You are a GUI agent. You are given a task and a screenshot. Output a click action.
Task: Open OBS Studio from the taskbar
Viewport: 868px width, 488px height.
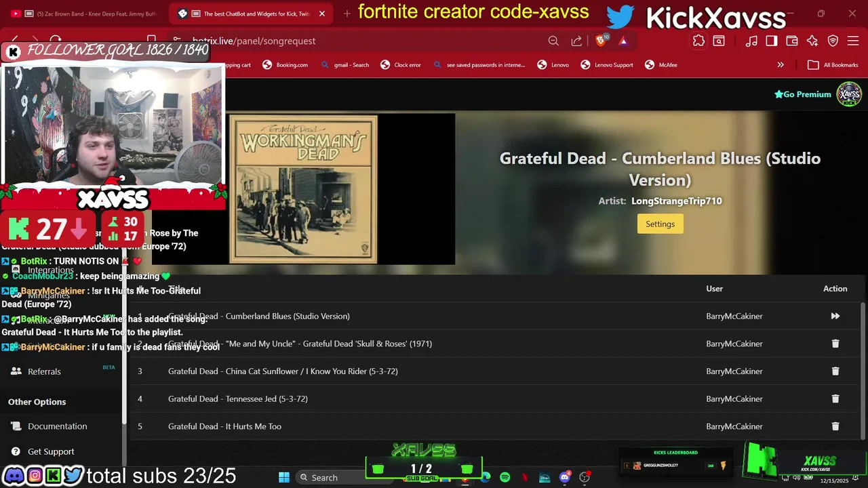(x=584, y=478)
